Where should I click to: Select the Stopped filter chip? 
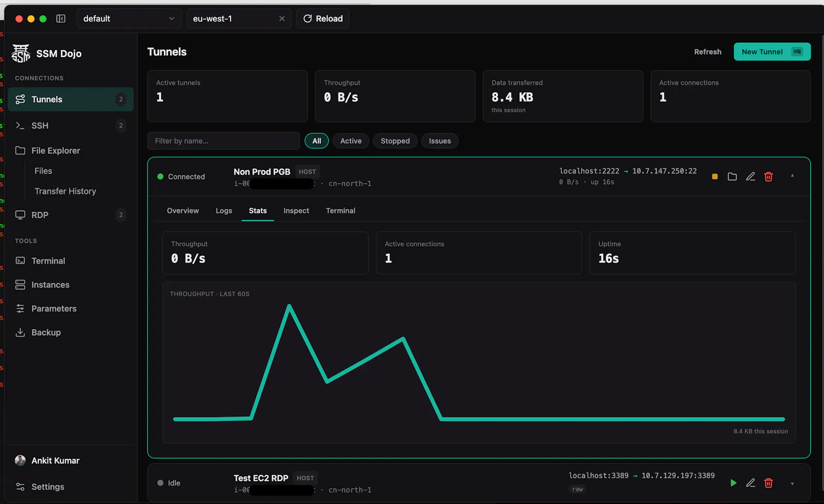click(395, 141)
